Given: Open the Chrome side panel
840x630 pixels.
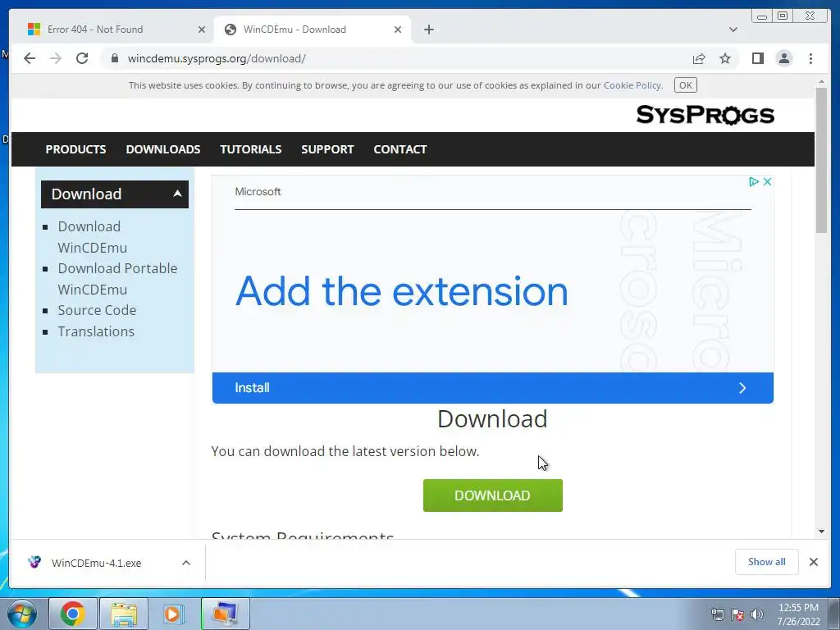Looking at the screenshot, I should [x=757, y=58].
